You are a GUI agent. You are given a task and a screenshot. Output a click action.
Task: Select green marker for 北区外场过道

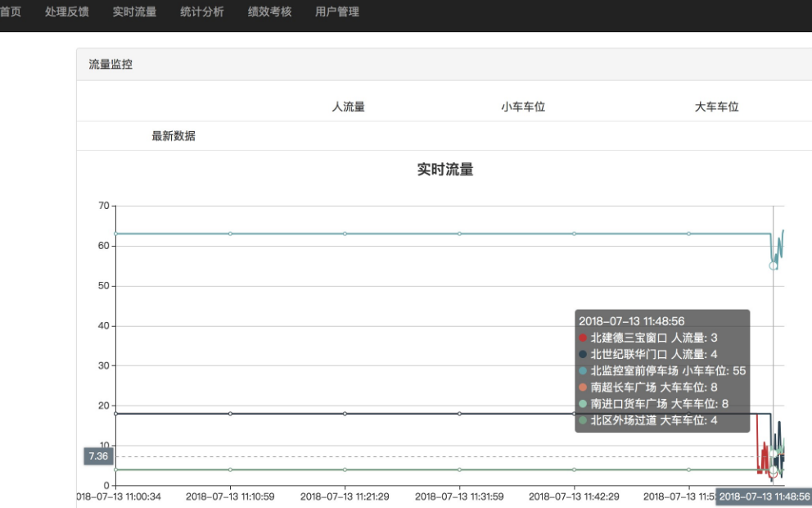[x=583, y=420]
